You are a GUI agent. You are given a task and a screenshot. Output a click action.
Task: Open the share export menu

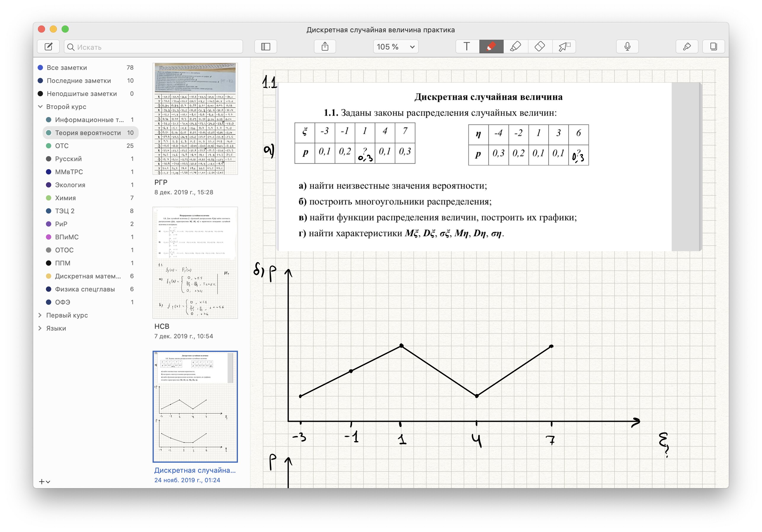click(325, 47)
